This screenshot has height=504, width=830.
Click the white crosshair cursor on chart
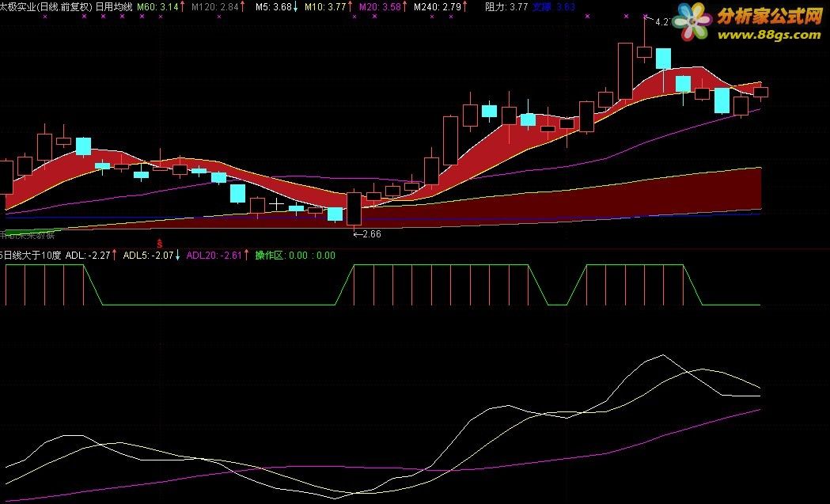click(x=277, y=203)
